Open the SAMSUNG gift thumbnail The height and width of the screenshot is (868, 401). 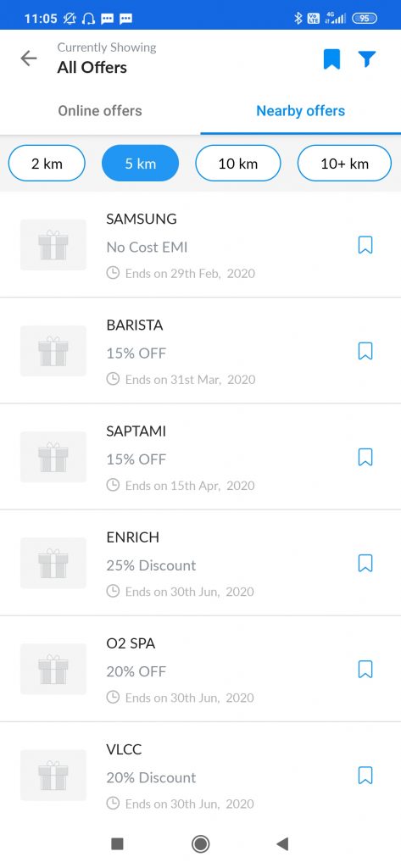click(53, 245)
